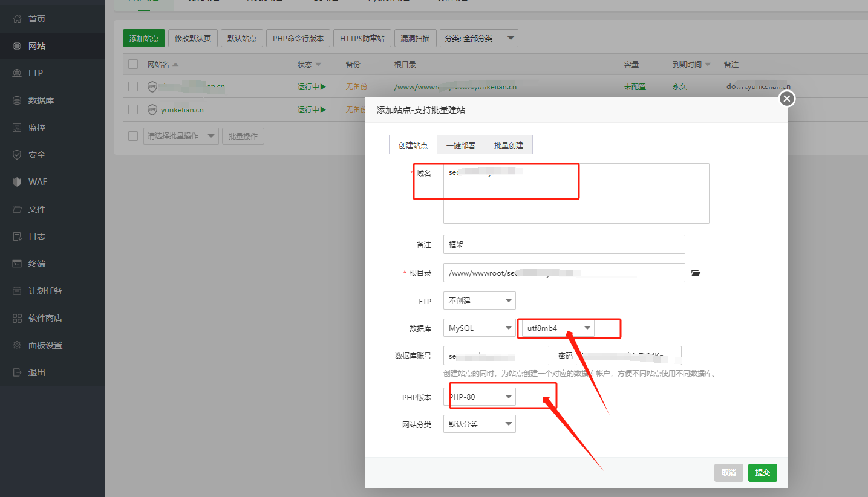Screen dimensions: 868x497
Task: Open the 文件 folder icon in sidebar
Action: click(x=17, y=209)
